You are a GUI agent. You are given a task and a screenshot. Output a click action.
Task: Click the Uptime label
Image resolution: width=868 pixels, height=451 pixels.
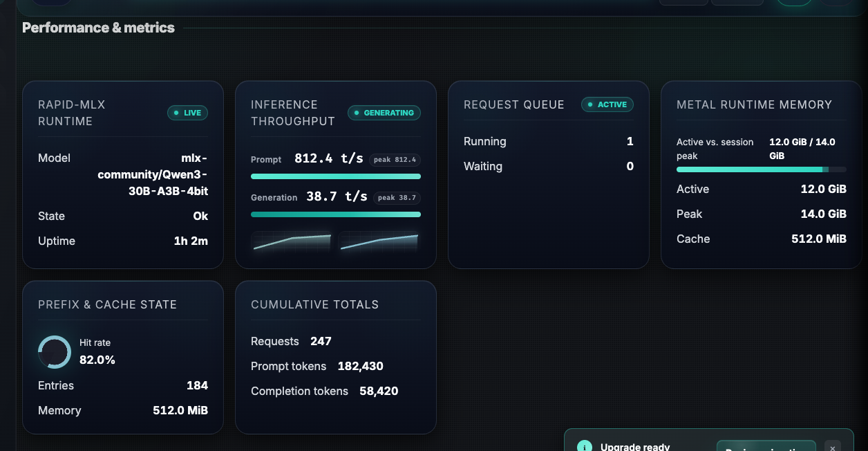pos(57,241)
